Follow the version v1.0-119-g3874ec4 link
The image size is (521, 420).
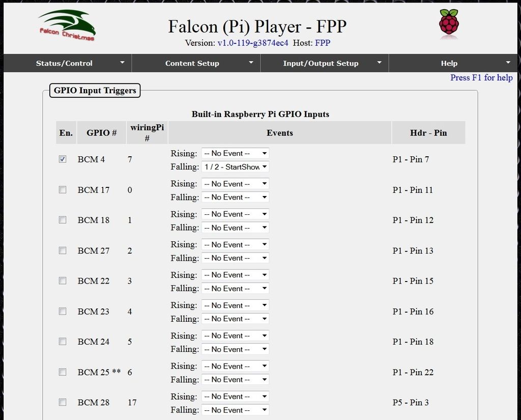coord(253,43)
